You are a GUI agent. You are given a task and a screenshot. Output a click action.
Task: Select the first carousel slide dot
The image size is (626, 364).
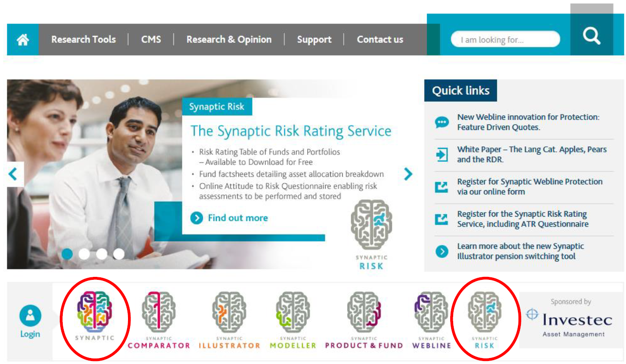67,254
